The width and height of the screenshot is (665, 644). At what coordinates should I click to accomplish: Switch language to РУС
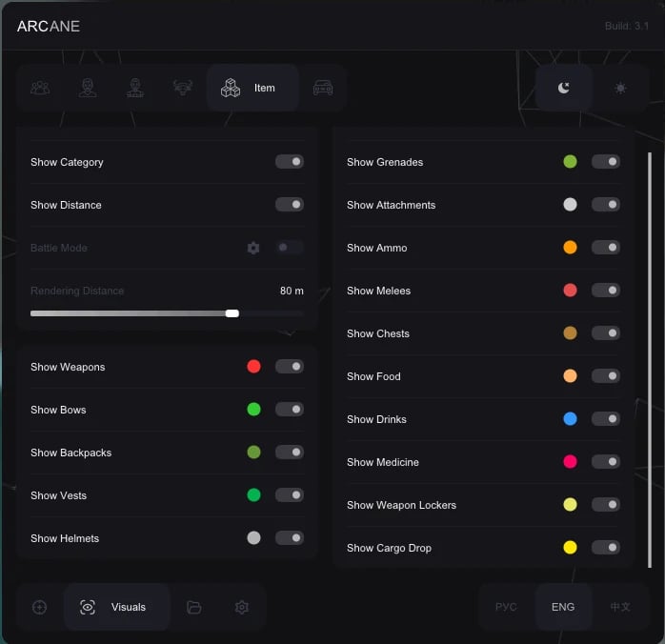[506, 607]
